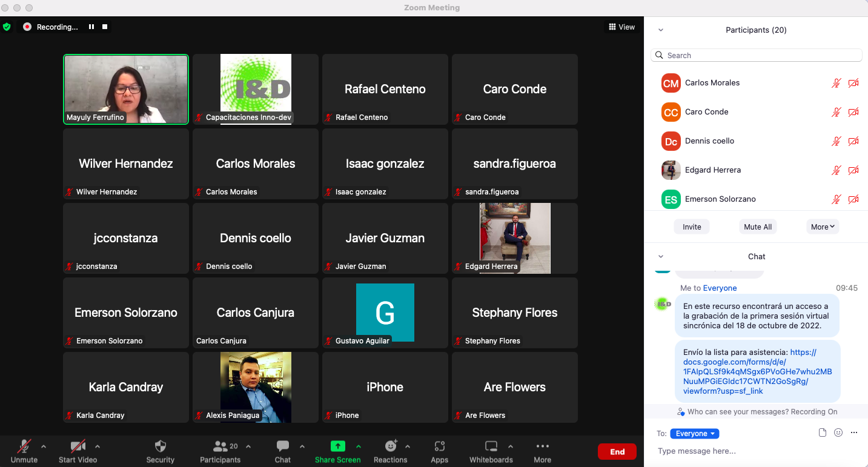Expand the arrow beside Participants in the toolbar
The width and height of the screenshot is (868, 467).
(x=248, y=446)
